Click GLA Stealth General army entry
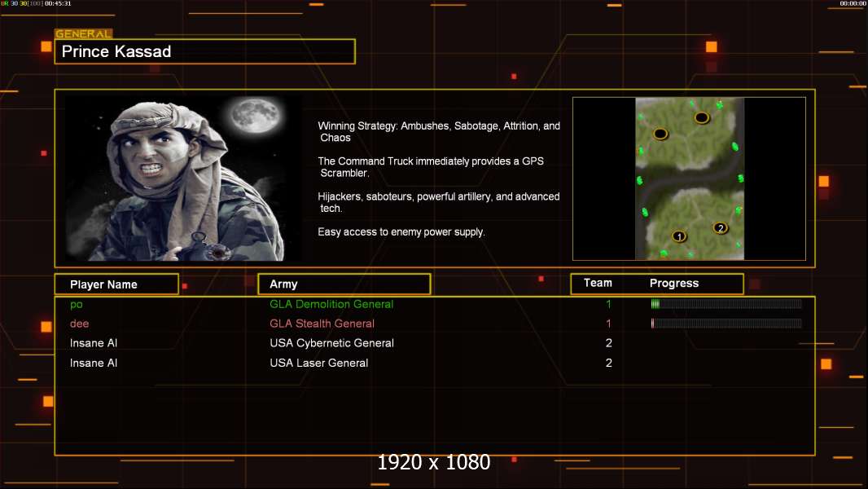Viewport: 868px width, 489px height. click(322, 324)
